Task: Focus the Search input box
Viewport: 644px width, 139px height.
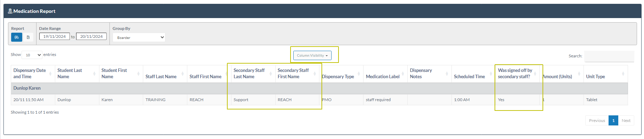Action: 609,56
